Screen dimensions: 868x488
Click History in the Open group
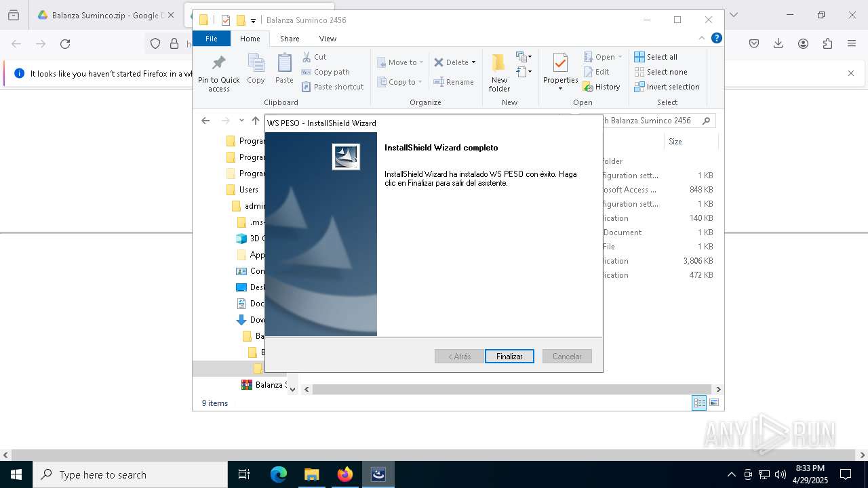(601, 87)
